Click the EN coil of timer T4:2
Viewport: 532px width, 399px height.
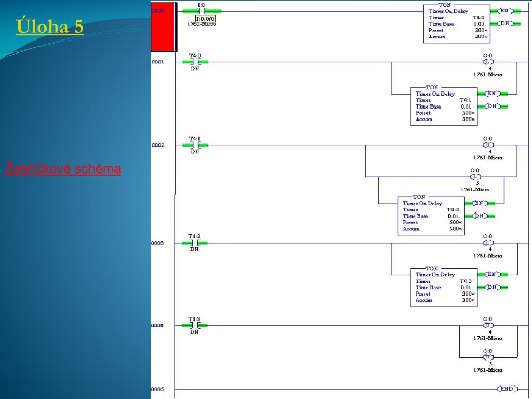(x=480, y=203)
